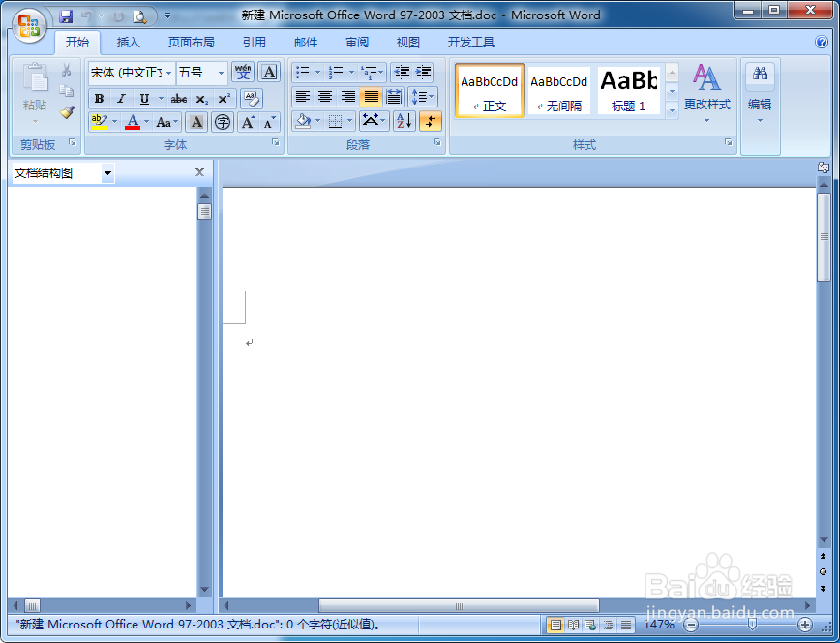Viewport: 840px width, 643px height.
Task: Click the document horizontal scrollbar thumb
Action: [x=459, y=606]
